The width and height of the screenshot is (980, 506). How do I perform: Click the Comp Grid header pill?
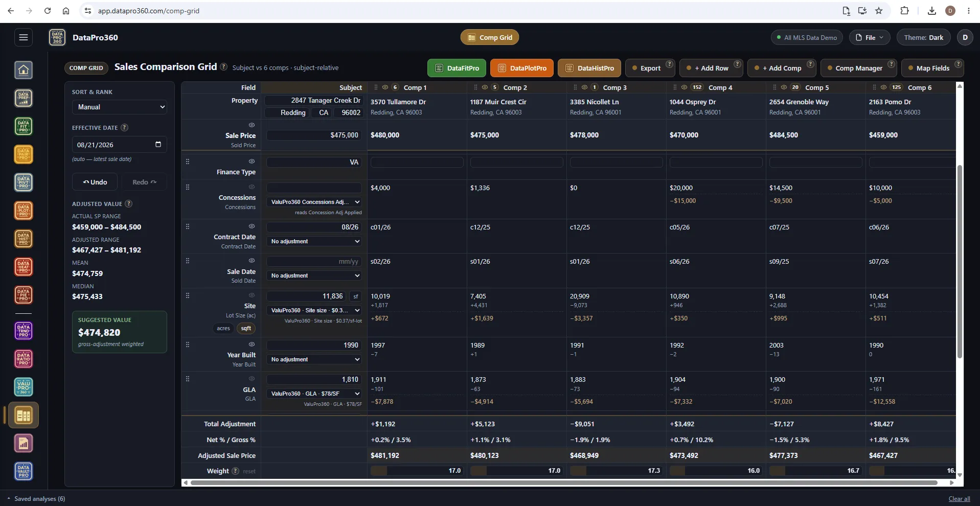pyautogui.click(x=490, y=37)
